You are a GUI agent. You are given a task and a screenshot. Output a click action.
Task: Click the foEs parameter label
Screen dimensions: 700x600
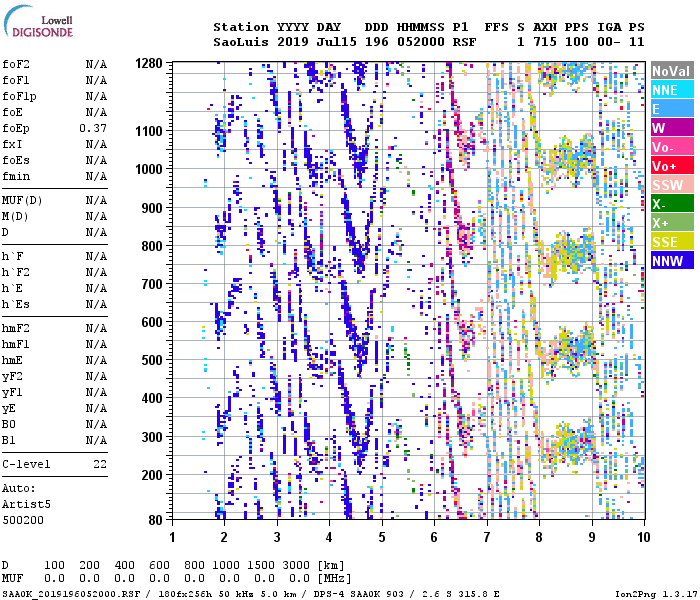(x=16, y=160)
